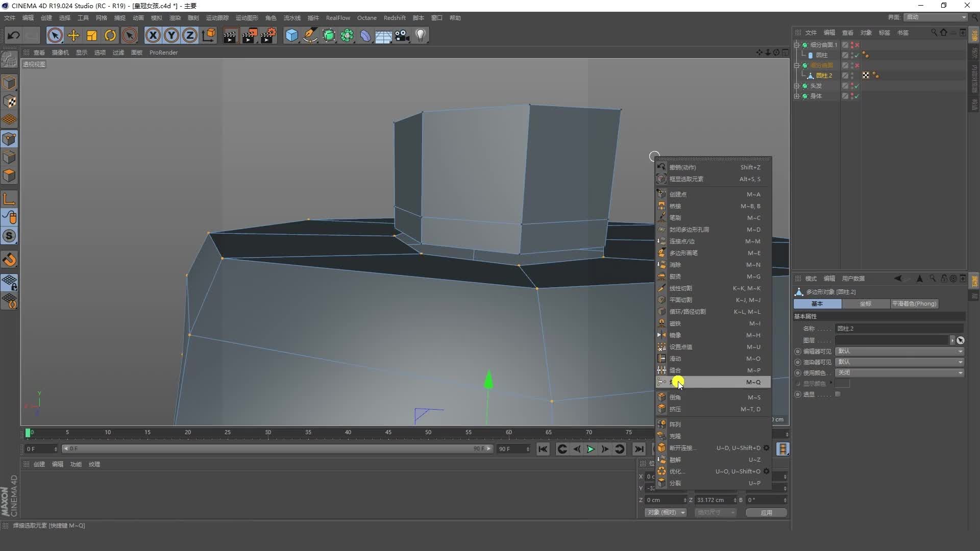Viewport: 980px width, 551px height.
Task: Choose 桥接 from the context menu
Action: pos(713,206)
